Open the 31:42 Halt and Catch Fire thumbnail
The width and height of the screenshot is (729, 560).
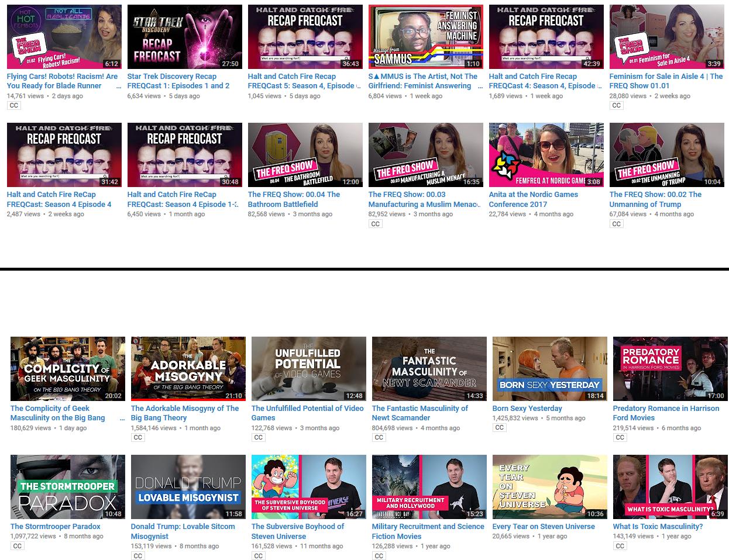(x=64, y=155)
